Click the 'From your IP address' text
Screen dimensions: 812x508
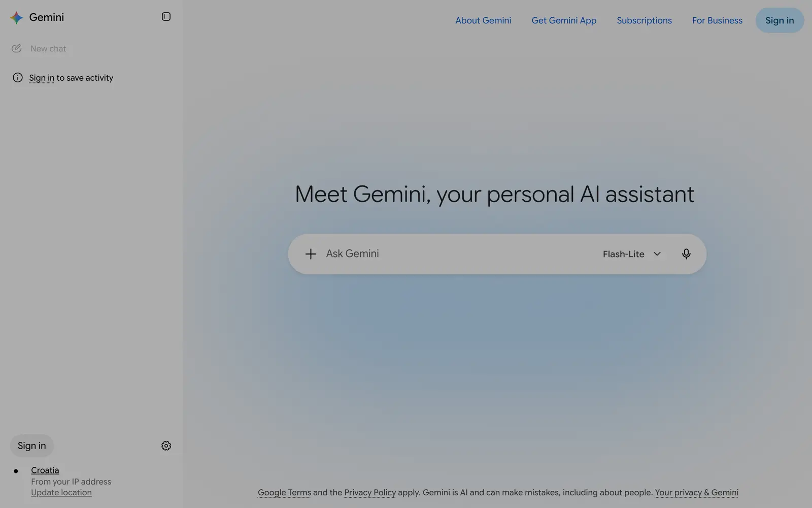tap(71, 482)
